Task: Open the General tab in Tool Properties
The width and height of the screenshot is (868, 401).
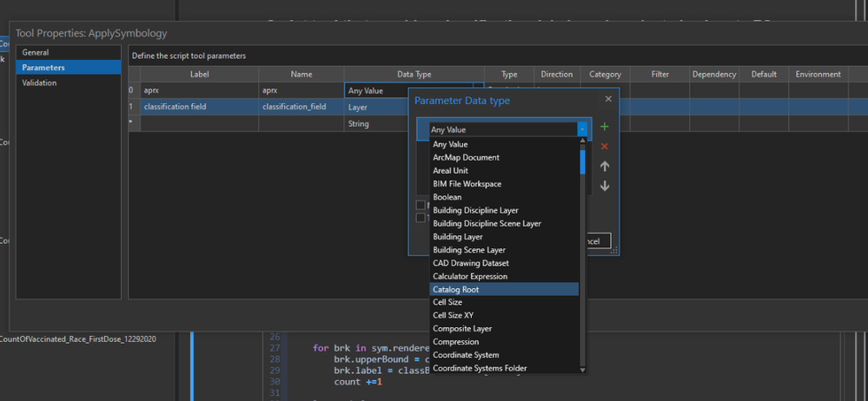Action: [36, 53]
